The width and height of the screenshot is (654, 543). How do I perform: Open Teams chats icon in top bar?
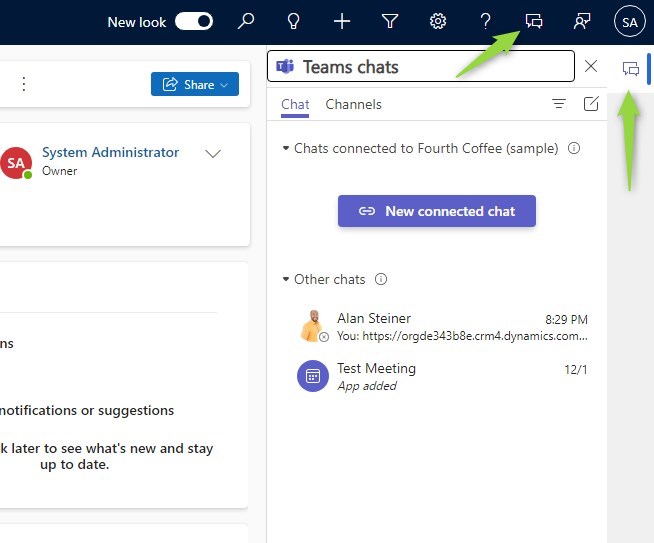(x=534, y=21)
